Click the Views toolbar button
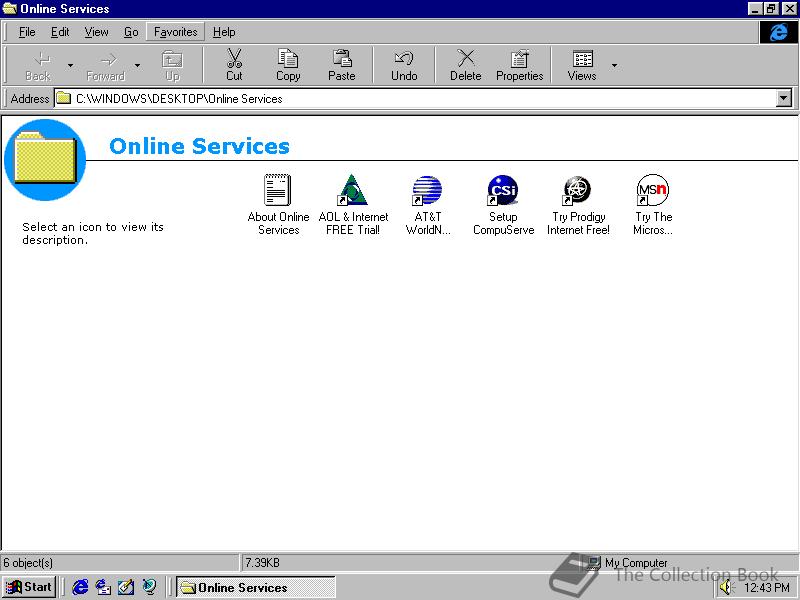The height and width of the screenshot is (600, 800). pos(582,65)
